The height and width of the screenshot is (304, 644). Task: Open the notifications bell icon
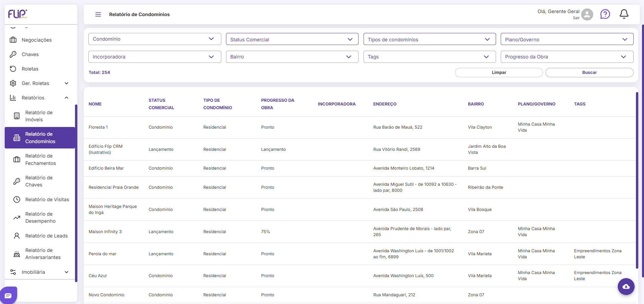[x=624, y=14]
